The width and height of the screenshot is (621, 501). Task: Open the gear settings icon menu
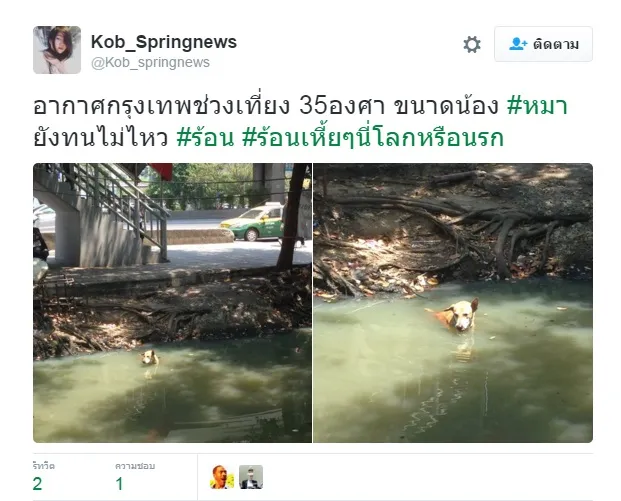472,44
